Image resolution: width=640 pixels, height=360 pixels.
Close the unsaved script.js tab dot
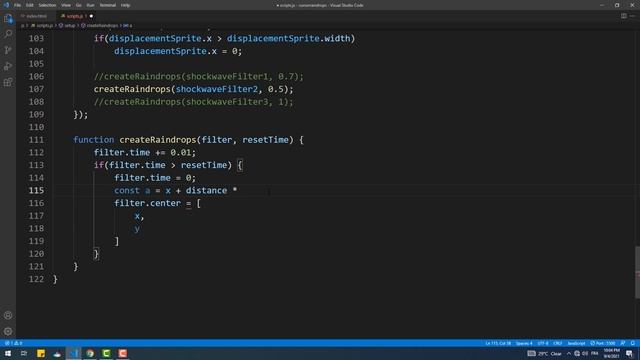(91, 16)
